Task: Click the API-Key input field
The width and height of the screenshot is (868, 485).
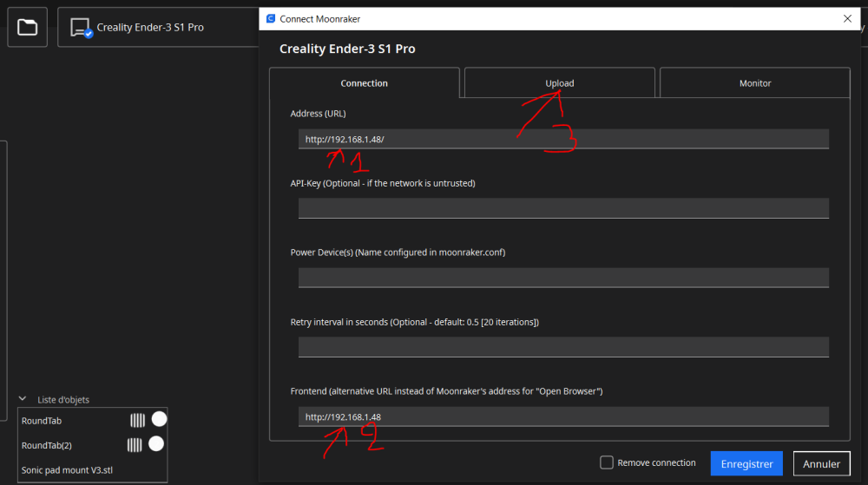Action: [x=563, y=208]
